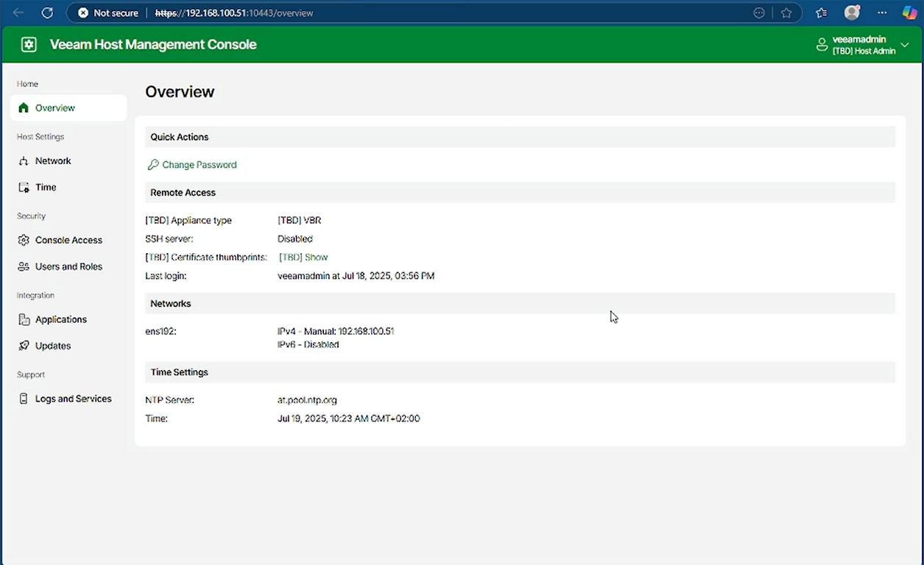The height and width of the screenshot is (565, 924).
Task: Click the Change Password link
Action: click(x=199, y=165)
